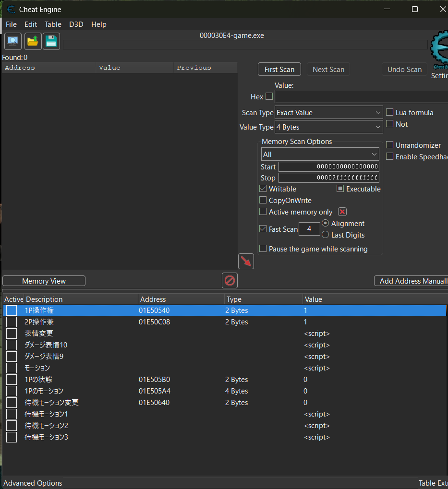
Task: Click the save table floppy disk icon
Action: point(51,42)
